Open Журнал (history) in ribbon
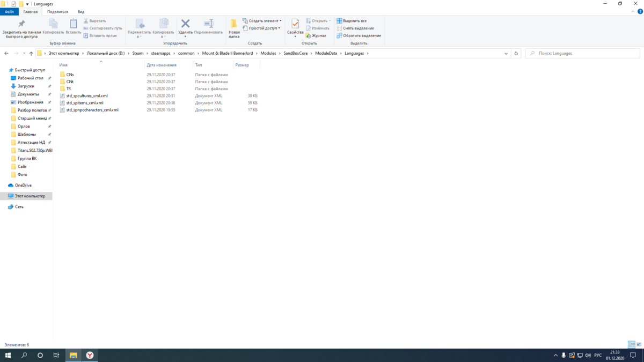Screen dimensions: 644x362 (316, 35)
